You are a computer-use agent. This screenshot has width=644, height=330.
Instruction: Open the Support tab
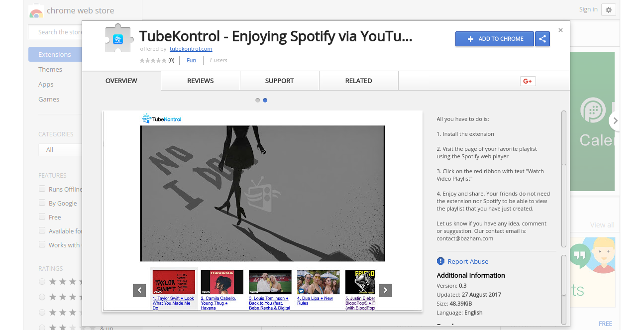(x=279, y=81)
